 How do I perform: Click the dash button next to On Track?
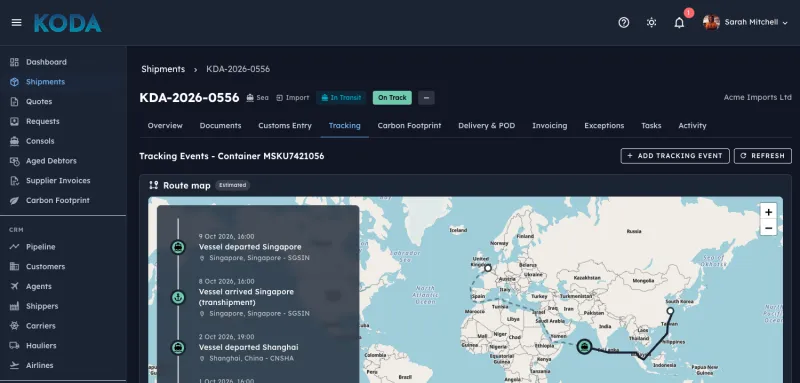pyautogui.click(x=426, y=97)
